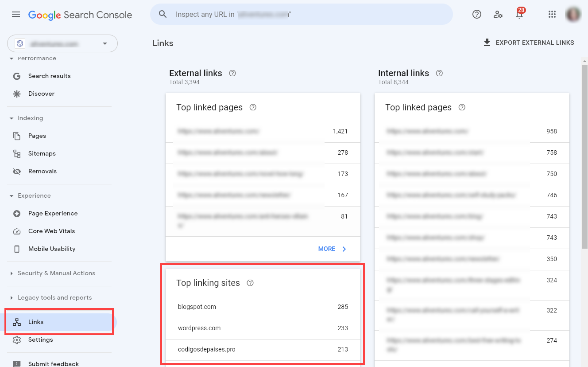Image resolution: width=588 pixels, height=367 pixels.
Task: Click EXPORT EXTERNAL LINKS
Action: 529,42
